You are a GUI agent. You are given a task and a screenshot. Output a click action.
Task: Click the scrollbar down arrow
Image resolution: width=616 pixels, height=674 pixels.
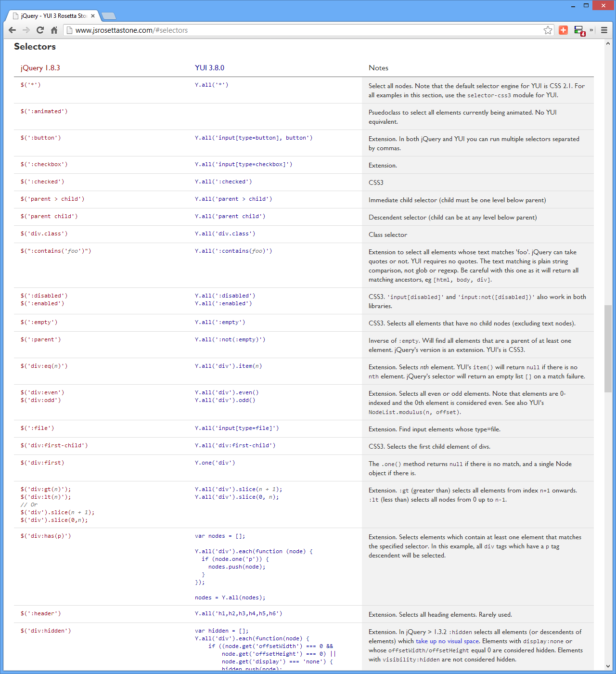(x=608, y=667)
